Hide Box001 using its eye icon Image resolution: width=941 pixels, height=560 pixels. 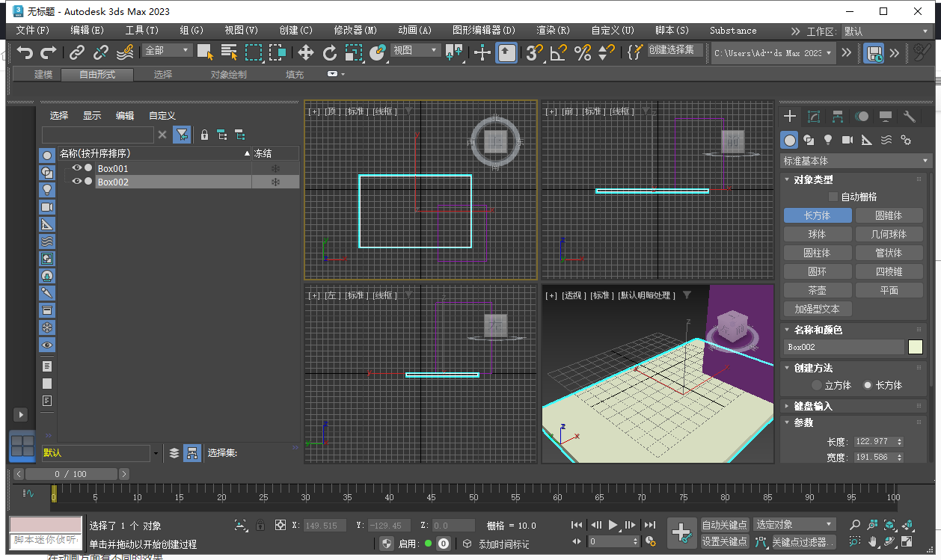[x=76, y=168]
